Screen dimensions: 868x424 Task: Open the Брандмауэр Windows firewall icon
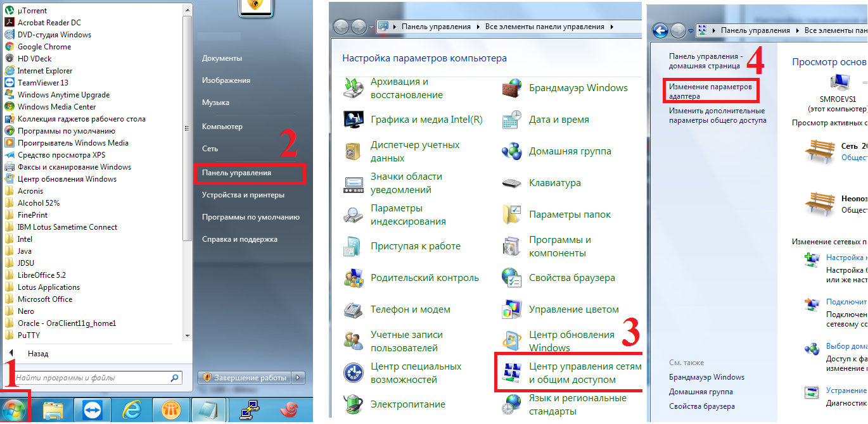pyautogui.click(x=511, y=88)
